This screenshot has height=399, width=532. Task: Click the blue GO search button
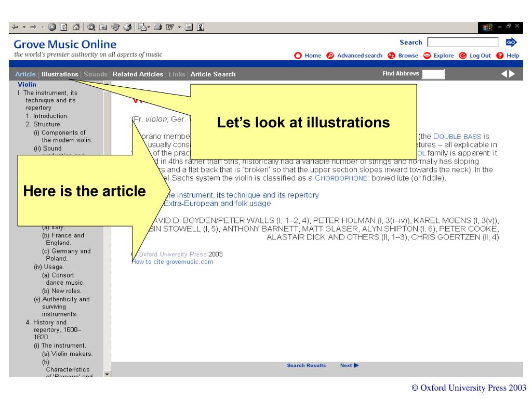point(511,43)
